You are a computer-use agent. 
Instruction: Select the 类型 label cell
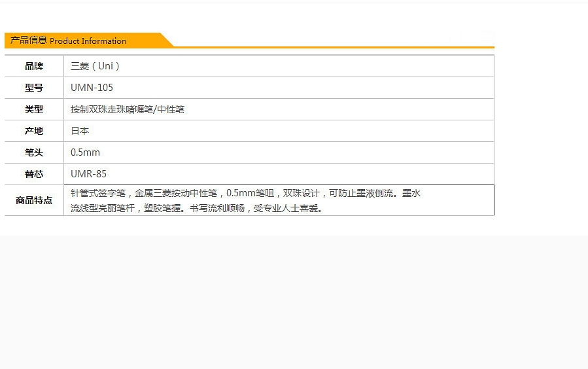click(x=34, y=109)
